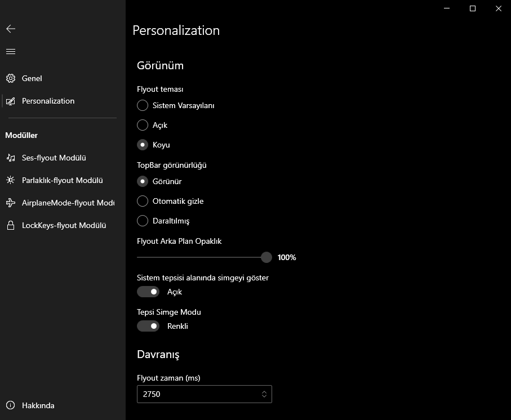The image size is (511, 420).
Task: Choose the Açık flyout theme
Action: click(143, 125)
